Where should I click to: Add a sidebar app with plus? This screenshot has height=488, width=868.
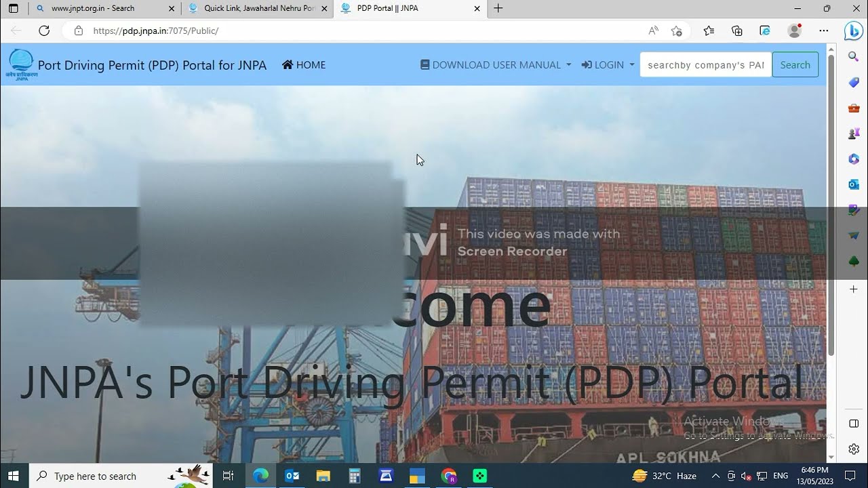pos(854,289)
